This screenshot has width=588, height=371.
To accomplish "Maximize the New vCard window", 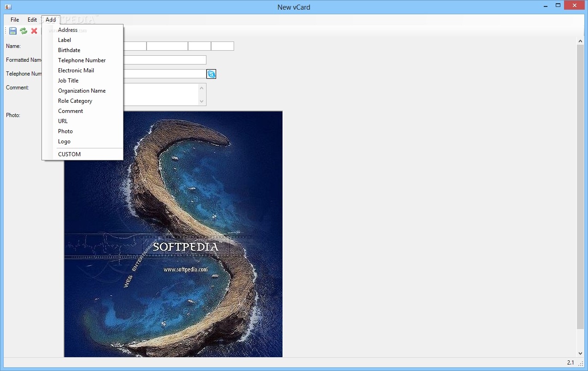I will point(558,6).
